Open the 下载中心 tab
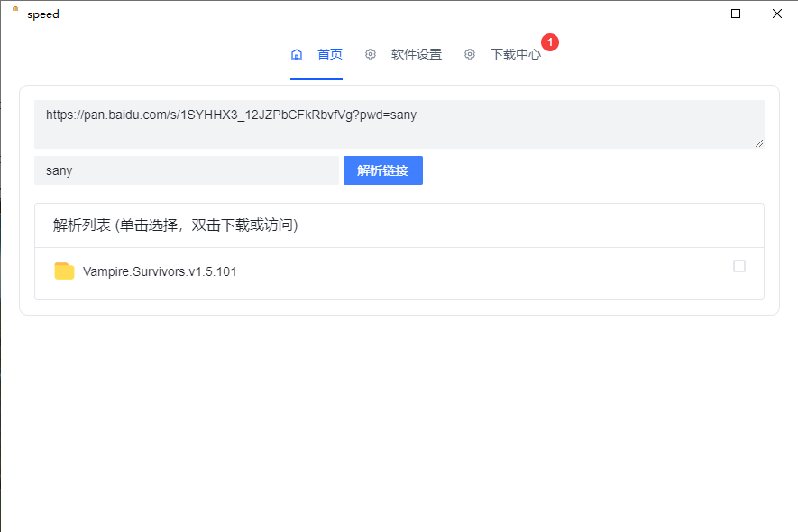The image size is (798, 532). click(516, 54)
